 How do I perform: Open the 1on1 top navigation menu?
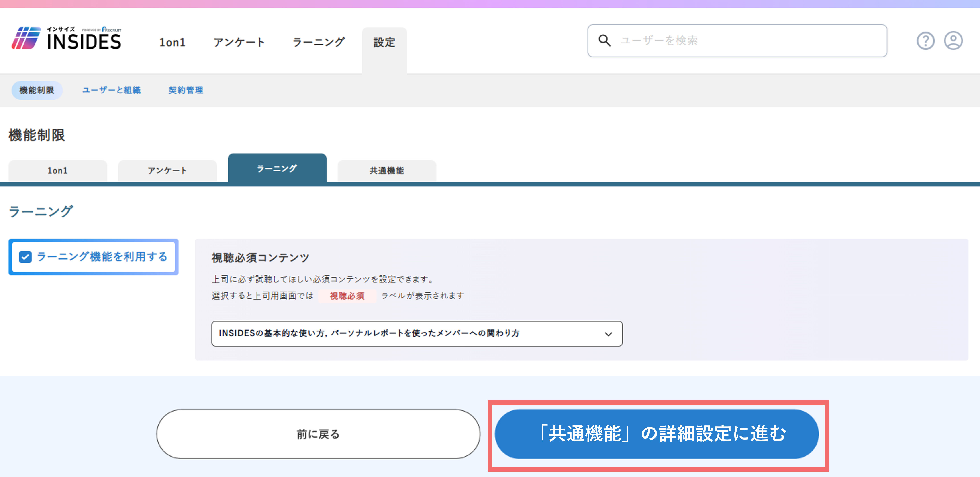(172, 42)
